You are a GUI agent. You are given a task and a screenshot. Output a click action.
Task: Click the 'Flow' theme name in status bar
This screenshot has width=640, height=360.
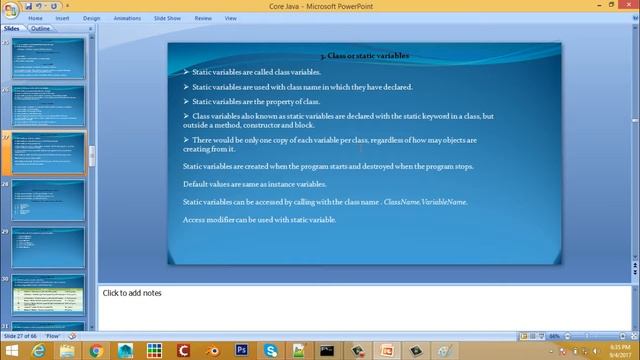53,336
